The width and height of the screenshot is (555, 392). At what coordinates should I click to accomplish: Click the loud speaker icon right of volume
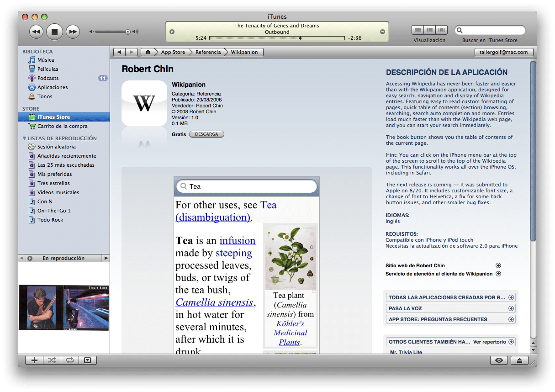pos(135,32)
